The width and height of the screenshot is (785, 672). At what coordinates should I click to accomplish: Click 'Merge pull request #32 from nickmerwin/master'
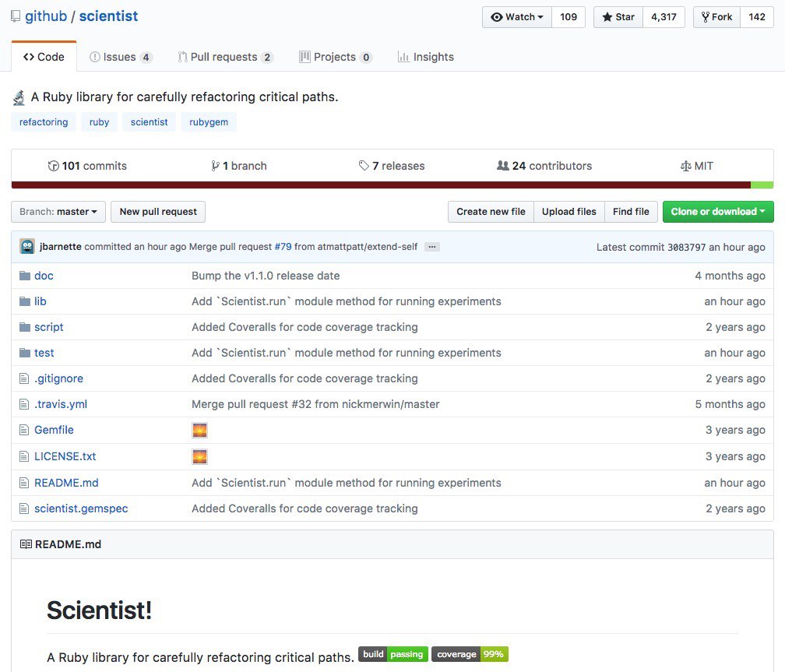(315, 404)
